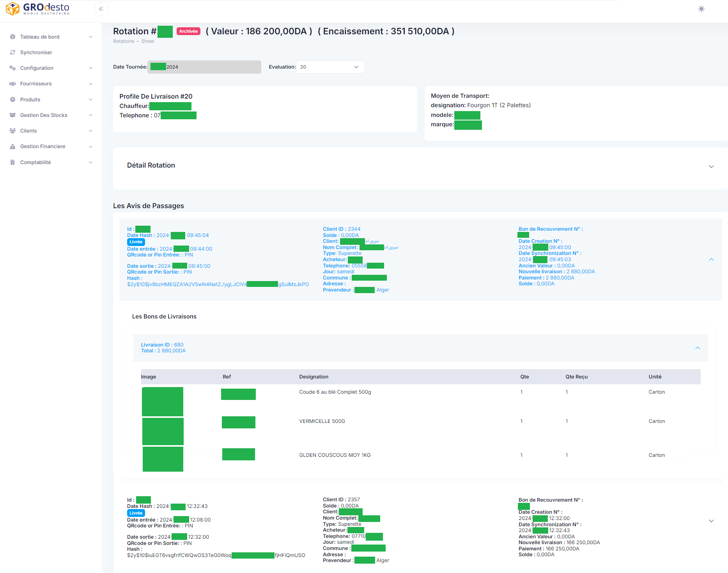Click the Unité column header
This screenshot has height=573, width=728.
[655, 377]
